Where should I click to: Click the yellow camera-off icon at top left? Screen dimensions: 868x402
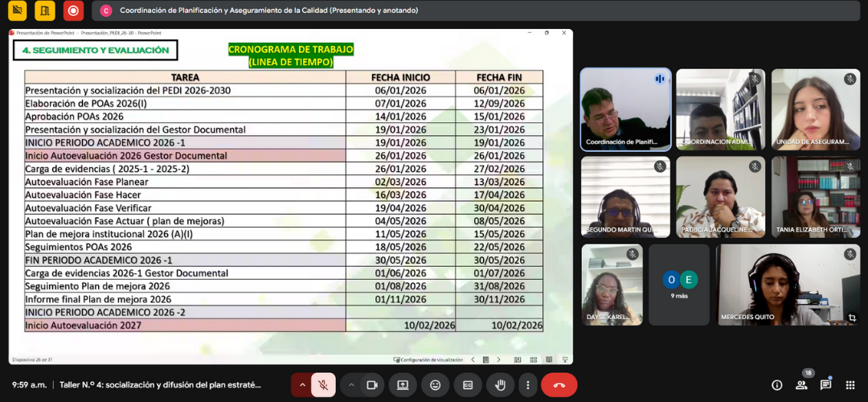coord(17,10)
